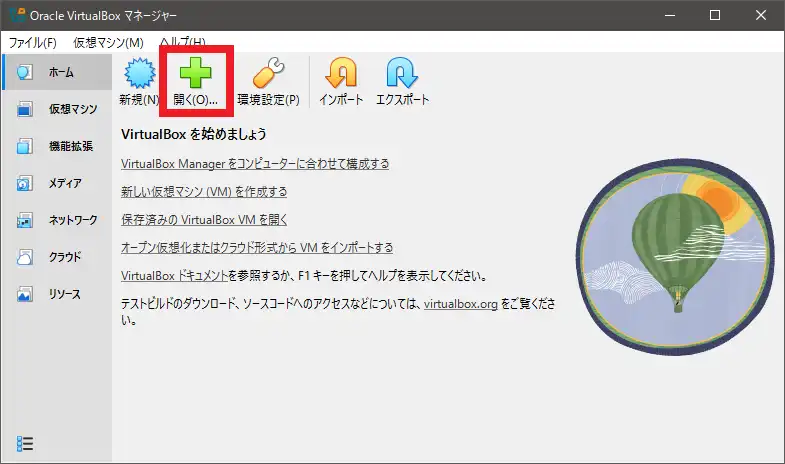Select the Home (ホーム) sidebar item
Image resolution: width=785 pixels, height=464 pixels.
pos(57,72)
